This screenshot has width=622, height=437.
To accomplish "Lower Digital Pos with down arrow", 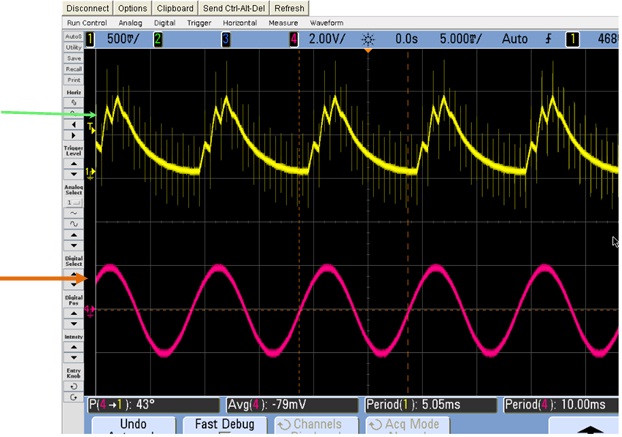I will click(x=73, y=324).
